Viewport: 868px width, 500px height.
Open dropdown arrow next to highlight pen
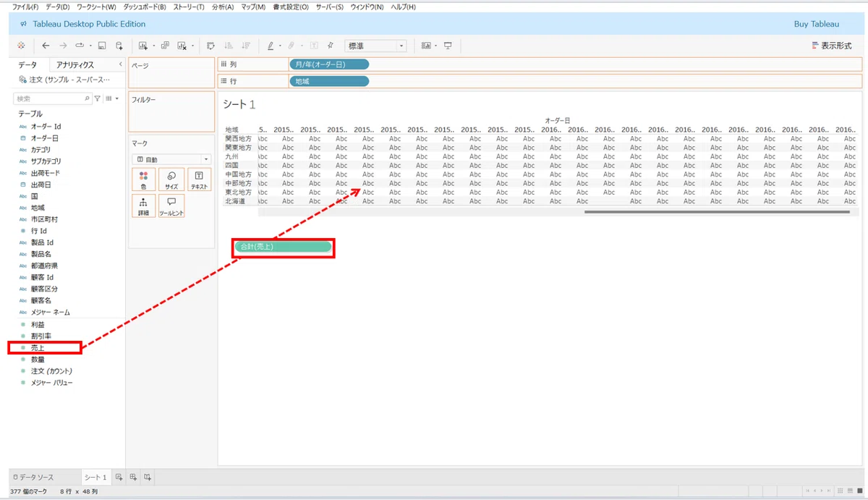tap(281, 46)
